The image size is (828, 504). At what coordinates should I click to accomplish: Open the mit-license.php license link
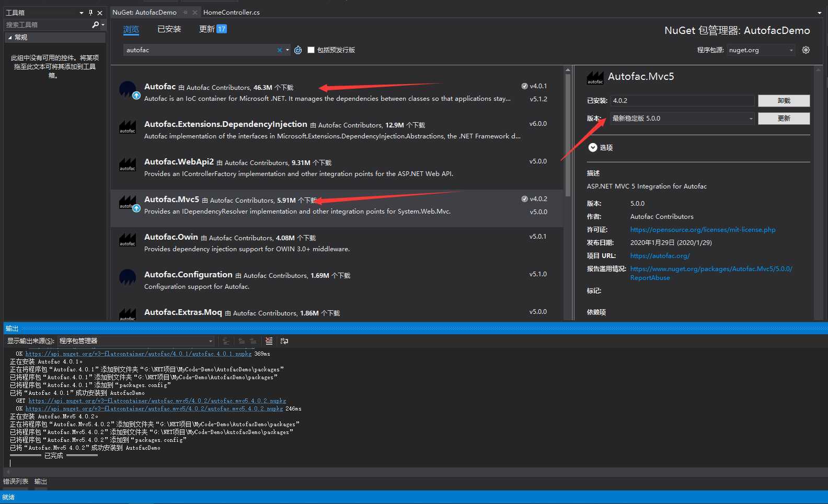[x=703, y=230]
